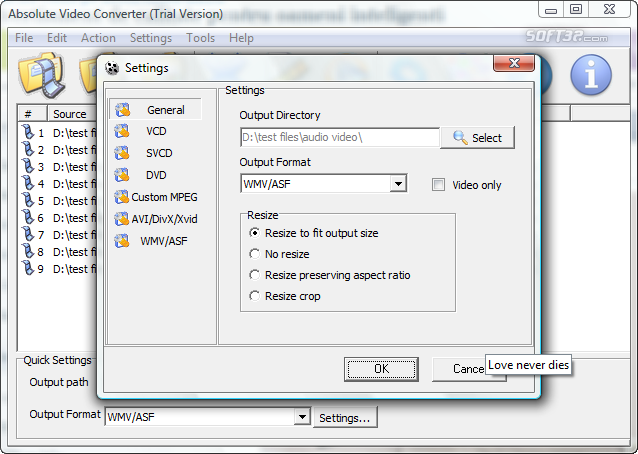Select the Resize crop option
Viewport: 638px width, 454px height.
pos(254,297)
